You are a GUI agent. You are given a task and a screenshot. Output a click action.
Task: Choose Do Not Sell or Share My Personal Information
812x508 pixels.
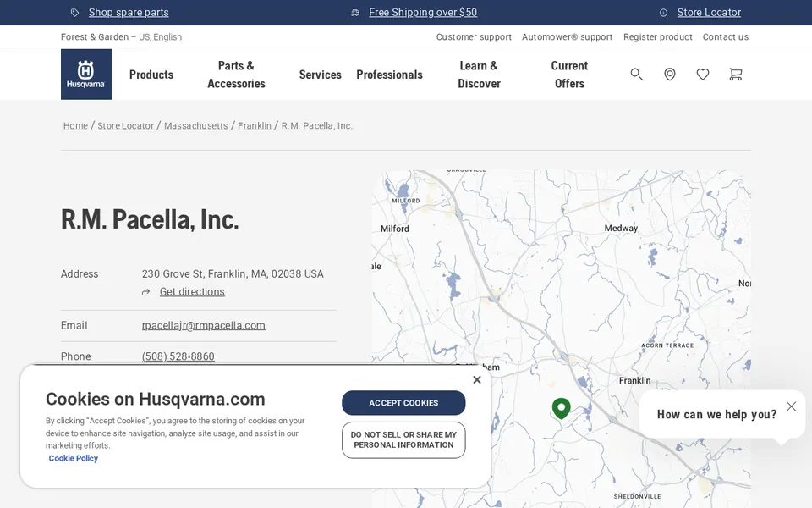[x=403, y=440]
